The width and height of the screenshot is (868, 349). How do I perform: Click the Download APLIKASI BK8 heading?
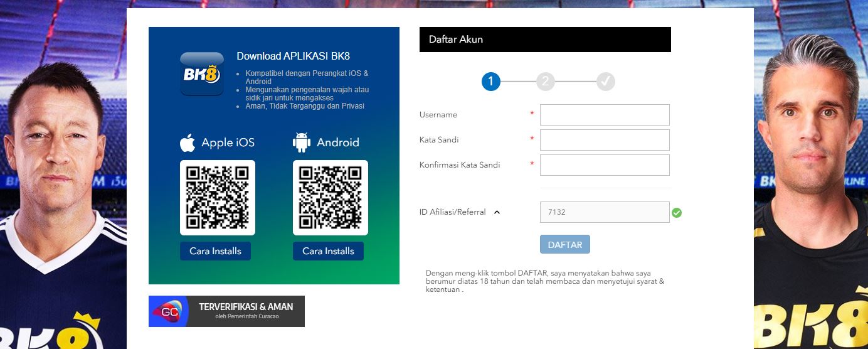coord(293,56)
